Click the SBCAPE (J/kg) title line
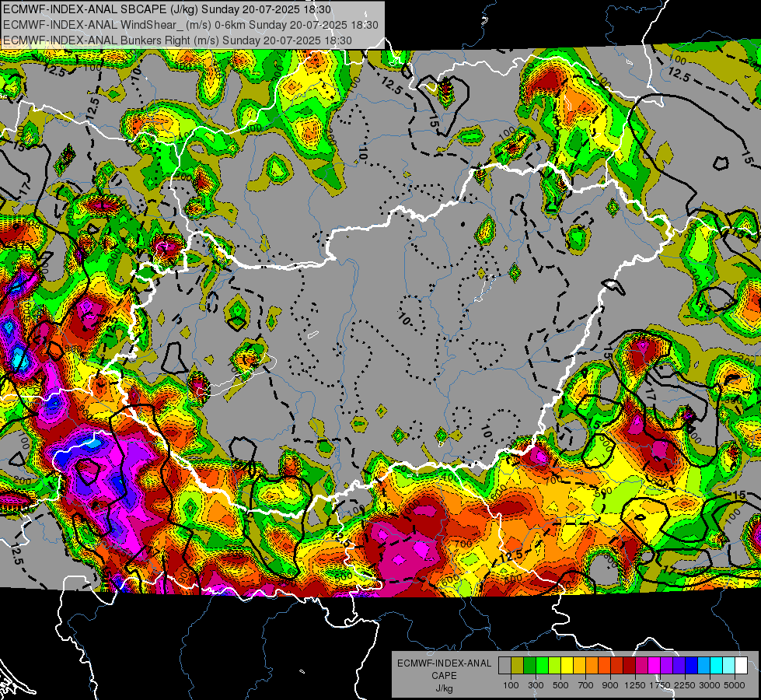This screenshot has height=700, width=761. click(x=167, y=9)
